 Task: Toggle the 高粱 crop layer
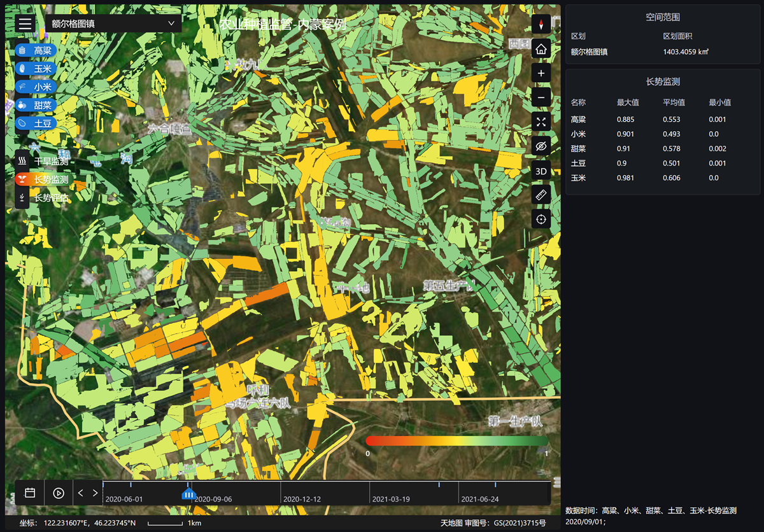coord(36,50)
